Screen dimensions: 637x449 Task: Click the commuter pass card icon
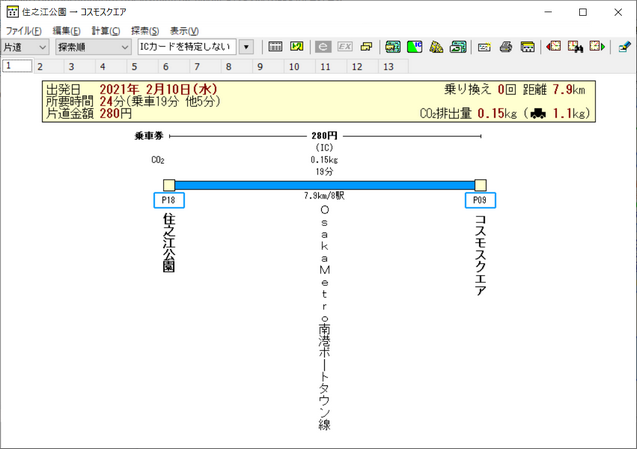pyautogui.click(x=484, y=47)
